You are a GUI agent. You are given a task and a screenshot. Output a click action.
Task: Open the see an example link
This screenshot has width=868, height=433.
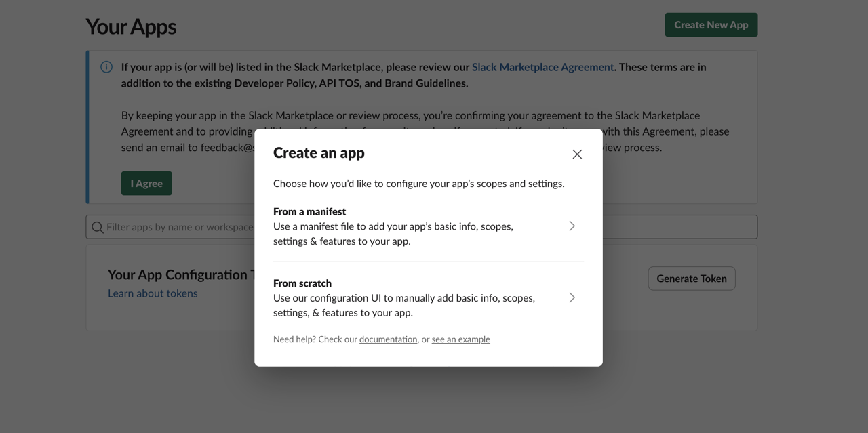[x=460, y=339]
